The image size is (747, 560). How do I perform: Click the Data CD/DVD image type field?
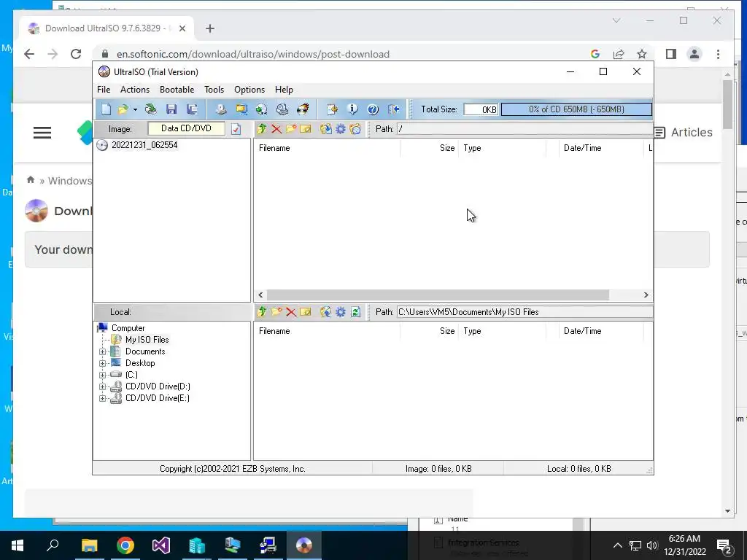(186, 128)
